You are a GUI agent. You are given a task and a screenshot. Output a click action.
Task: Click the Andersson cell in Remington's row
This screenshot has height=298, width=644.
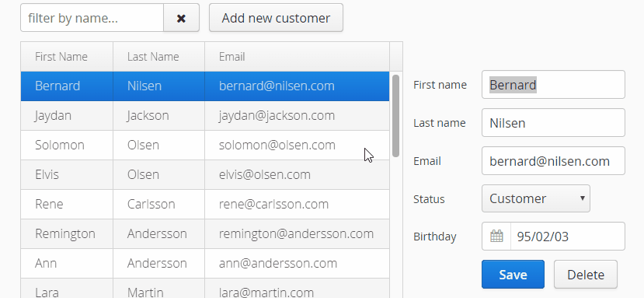(159, 233)
